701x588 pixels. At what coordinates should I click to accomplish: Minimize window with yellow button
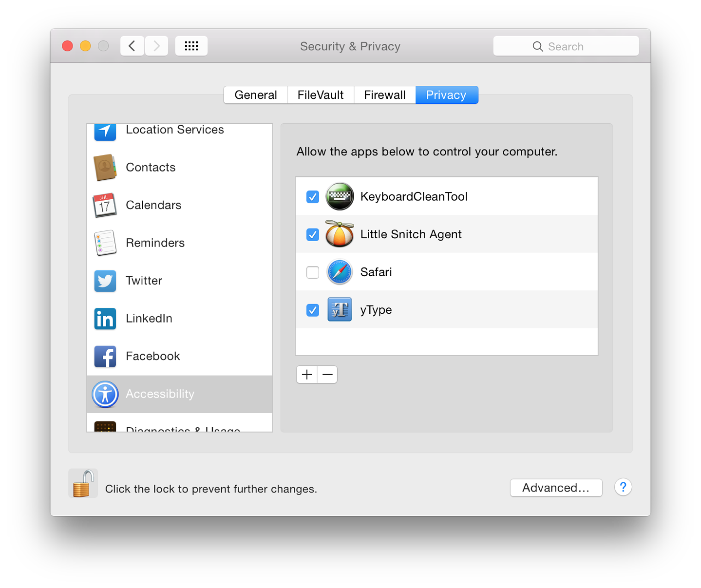85,46
